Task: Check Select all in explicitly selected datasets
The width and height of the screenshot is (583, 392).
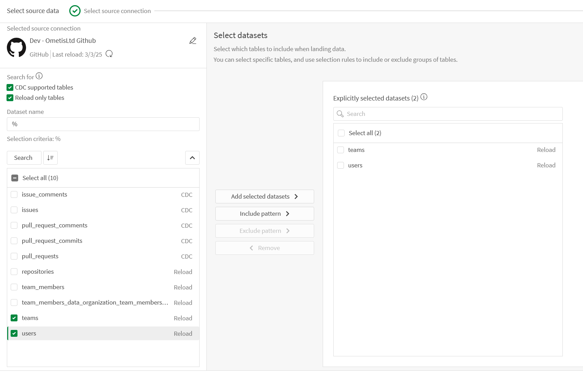Action: click(341, 133)
